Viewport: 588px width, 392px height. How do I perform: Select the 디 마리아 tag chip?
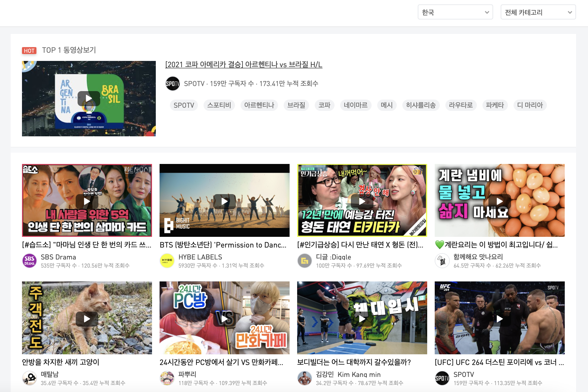pyautogui.click(x=530, y=105)
